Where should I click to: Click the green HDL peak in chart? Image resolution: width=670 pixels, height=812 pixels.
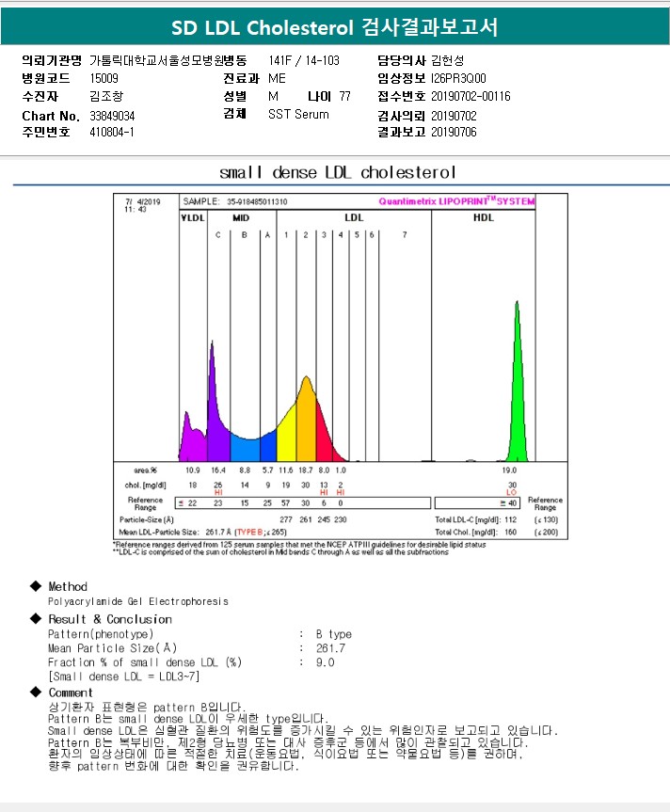518,393
